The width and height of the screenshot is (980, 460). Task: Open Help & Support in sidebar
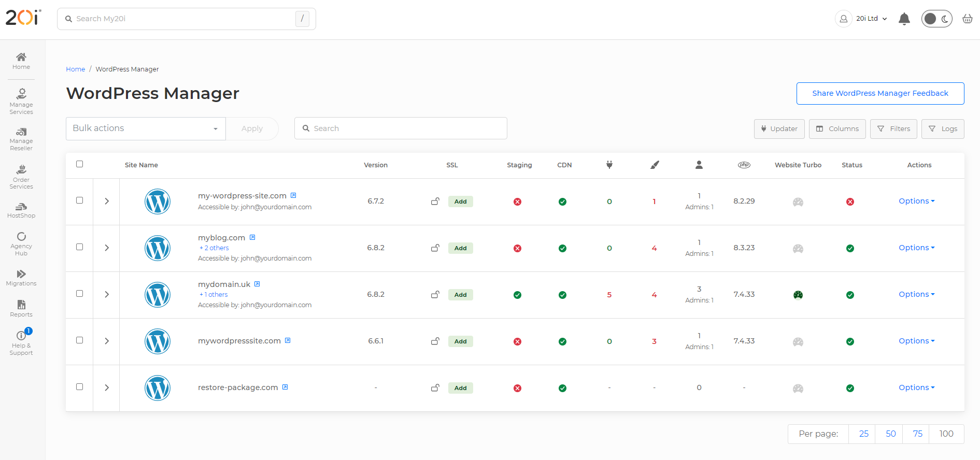(21, 343)
